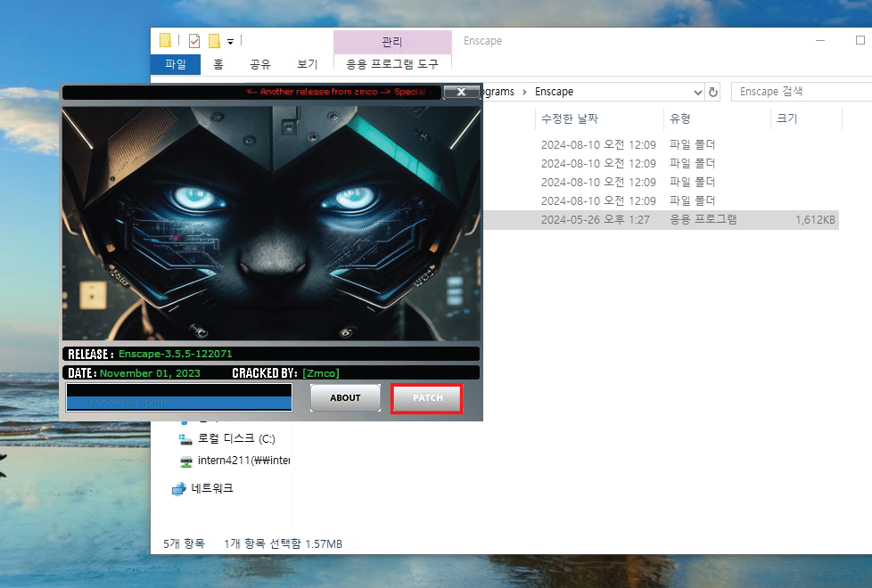Open the address bar history dropdown chevron
This screenshot has width=872, height=588.
click(697, 93)
